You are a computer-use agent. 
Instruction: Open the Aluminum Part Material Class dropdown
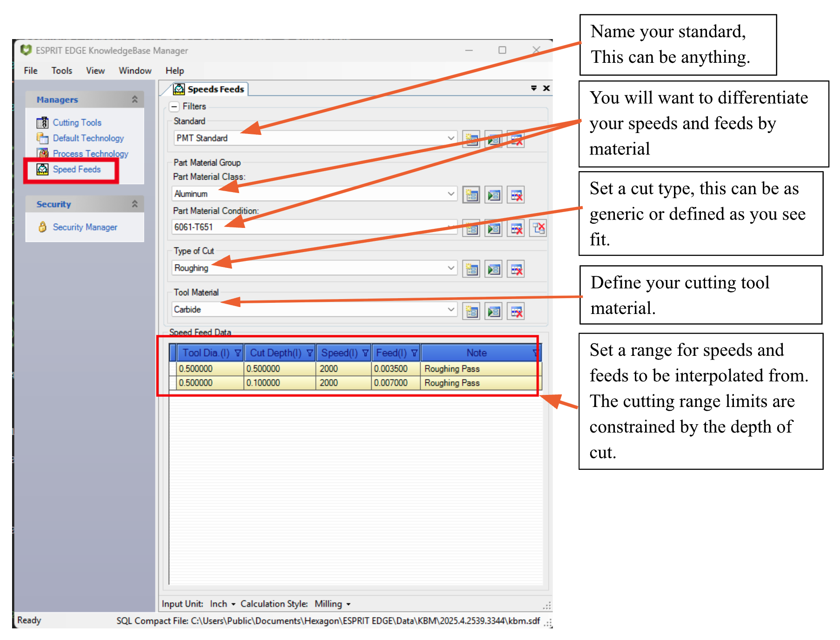pyautogui.click(x=450, y=193)
